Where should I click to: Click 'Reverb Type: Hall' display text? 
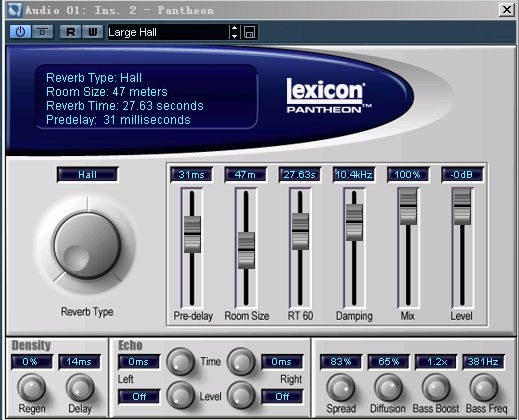94,78
